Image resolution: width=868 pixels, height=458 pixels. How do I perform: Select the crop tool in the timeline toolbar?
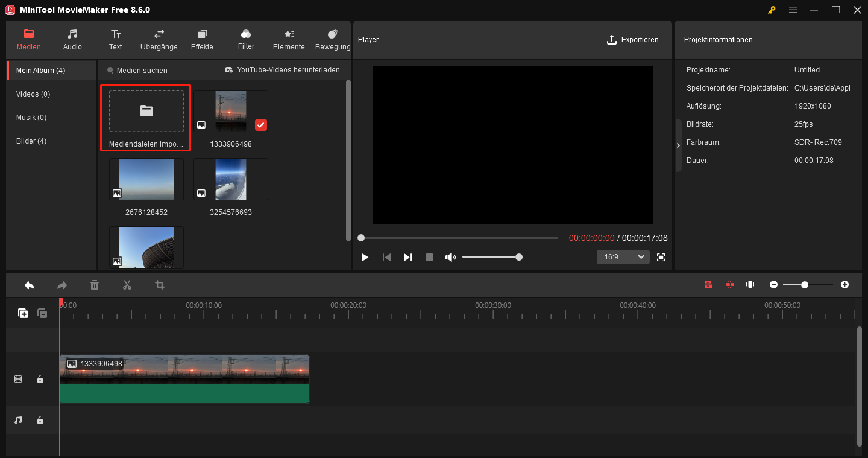tap(159, 284)
